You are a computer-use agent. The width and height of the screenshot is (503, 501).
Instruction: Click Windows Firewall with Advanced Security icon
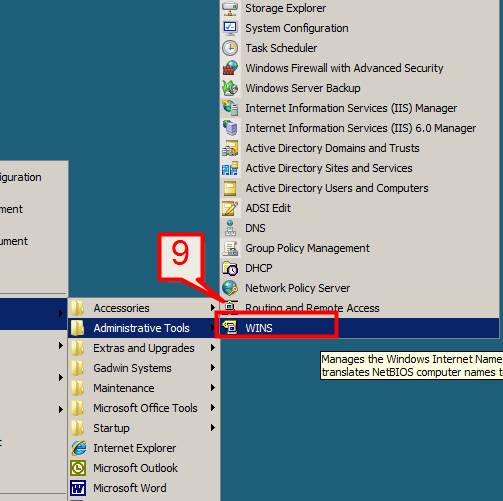(x=230, y=68)
